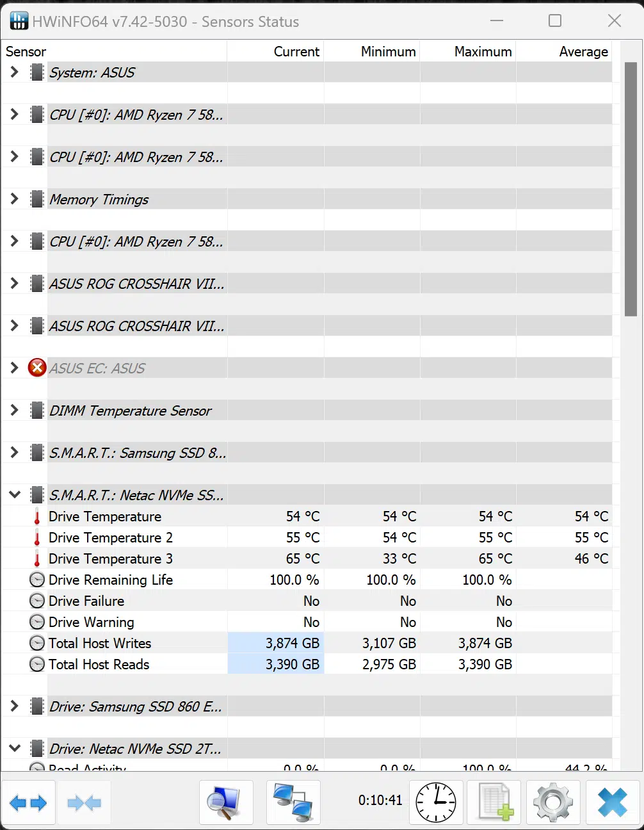
Task: Open sensor settings gear icon
Action: [552, 802]
